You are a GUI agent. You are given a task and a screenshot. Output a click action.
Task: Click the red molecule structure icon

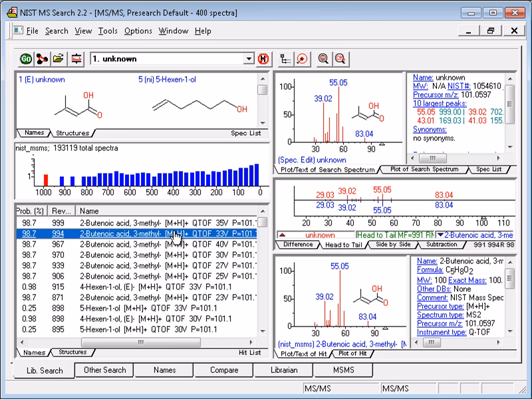(x=42, y=59)
